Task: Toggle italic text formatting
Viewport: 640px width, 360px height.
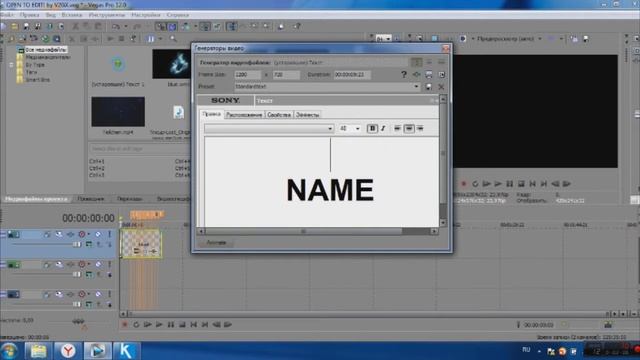Action: point(383,129)
